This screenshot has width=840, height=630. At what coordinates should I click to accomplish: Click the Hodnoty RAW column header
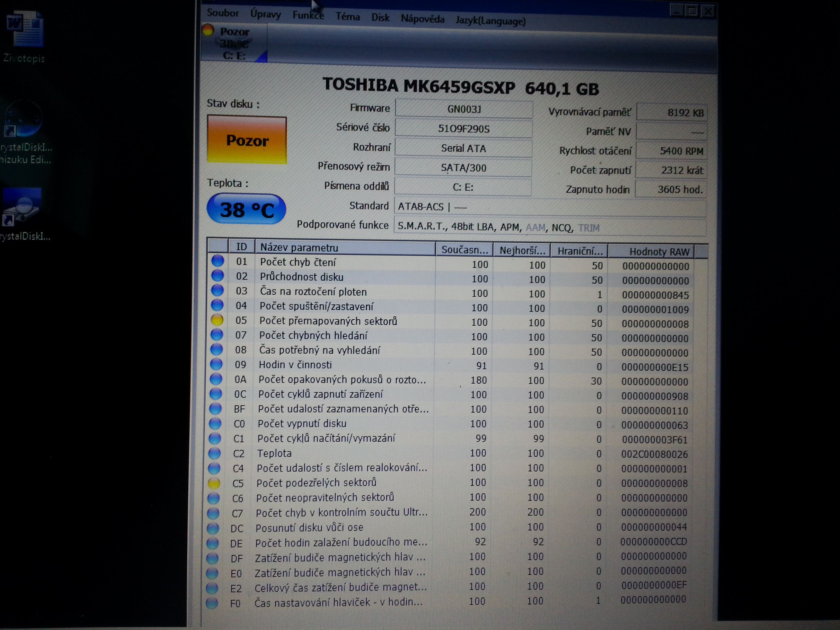(x=659, y=251)
